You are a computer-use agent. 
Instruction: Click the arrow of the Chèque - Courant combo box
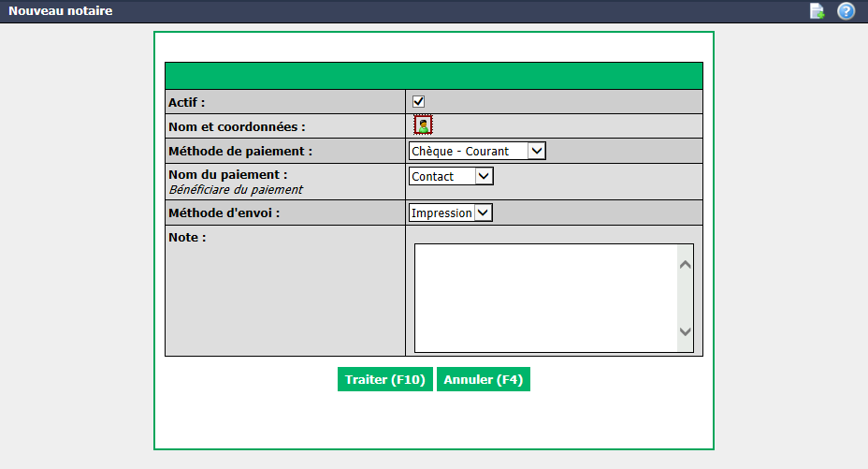[x=536, y=151]
